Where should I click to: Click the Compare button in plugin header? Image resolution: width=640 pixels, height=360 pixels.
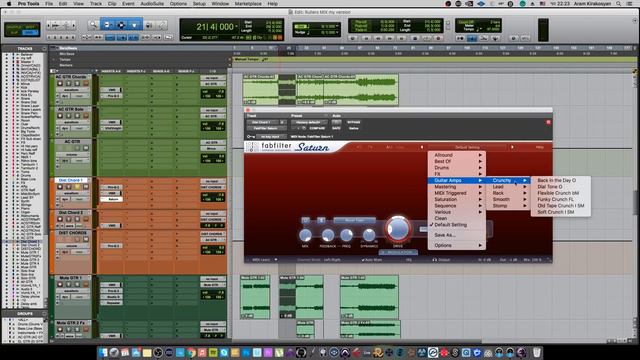click(x=317, y=128)
